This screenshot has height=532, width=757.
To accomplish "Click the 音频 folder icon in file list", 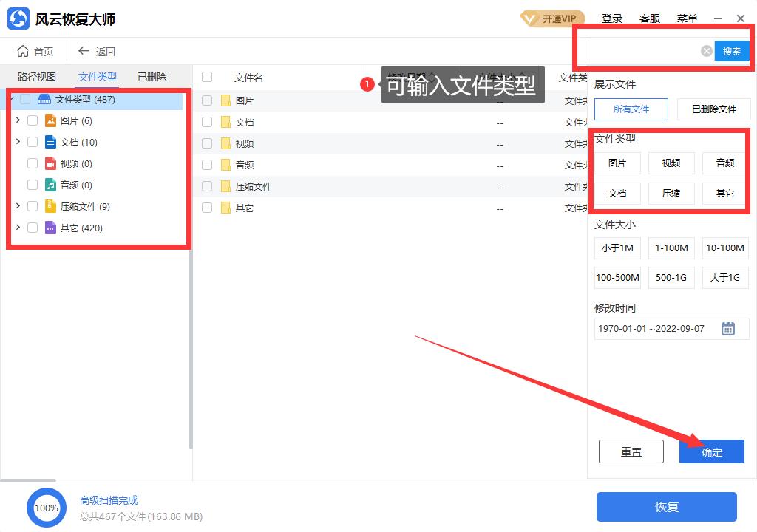I will (225, 165).
